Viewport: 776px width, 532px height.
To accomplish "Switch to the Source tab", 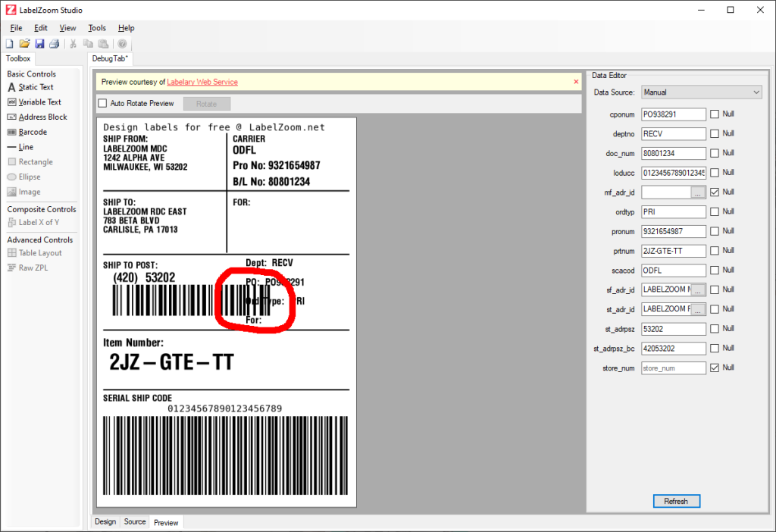I will 135,521.
